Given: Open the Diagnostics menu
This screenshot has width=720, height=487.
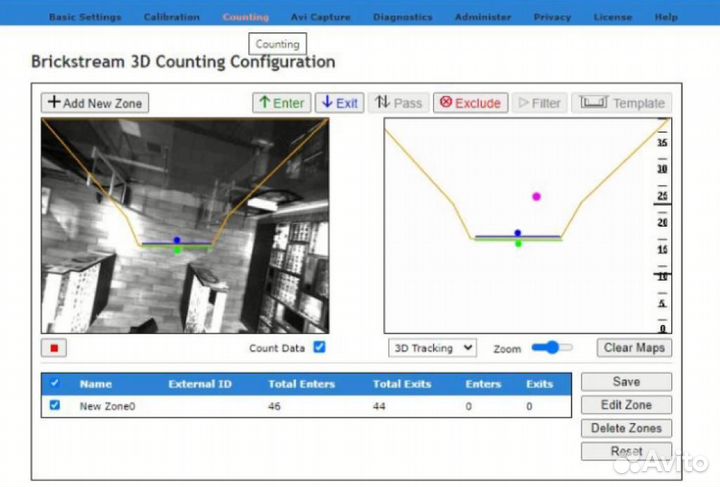Looking at the screenshot, I should coord(403,17).
